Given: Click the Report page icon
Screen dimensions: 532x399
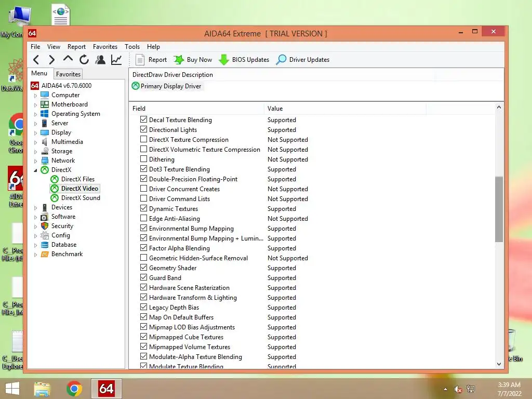Looking at the screenshot, I should (140, 60).
